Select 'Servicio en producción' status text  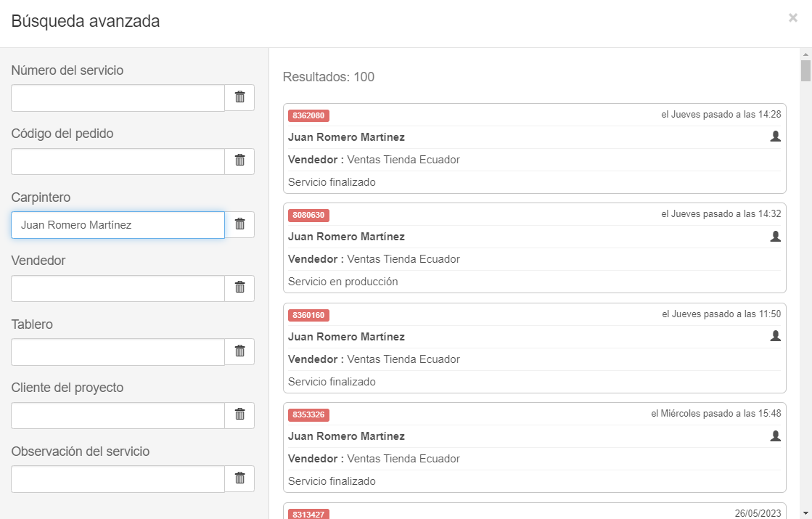(343, 282)
